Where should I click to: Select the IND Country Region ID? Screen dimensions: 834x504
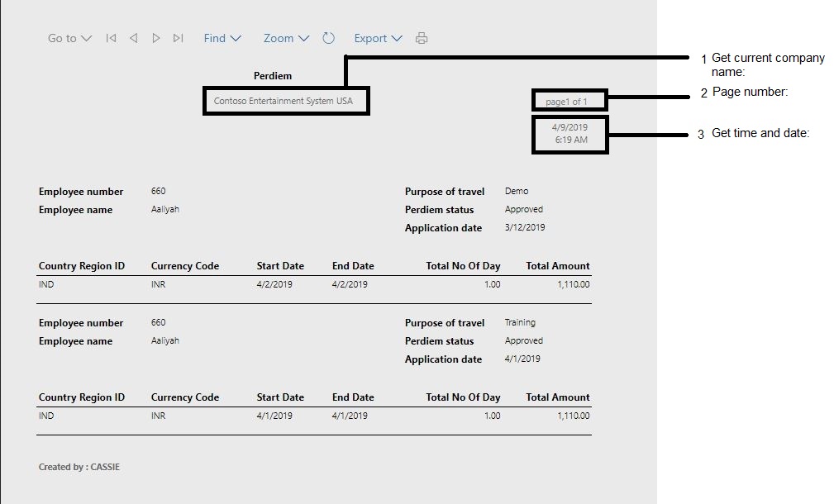[46, 284]
